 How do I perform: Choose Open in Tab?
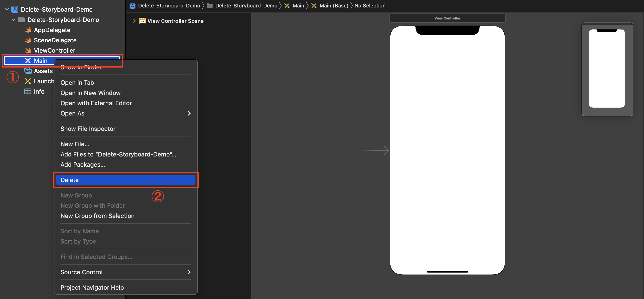click(126, 83)
